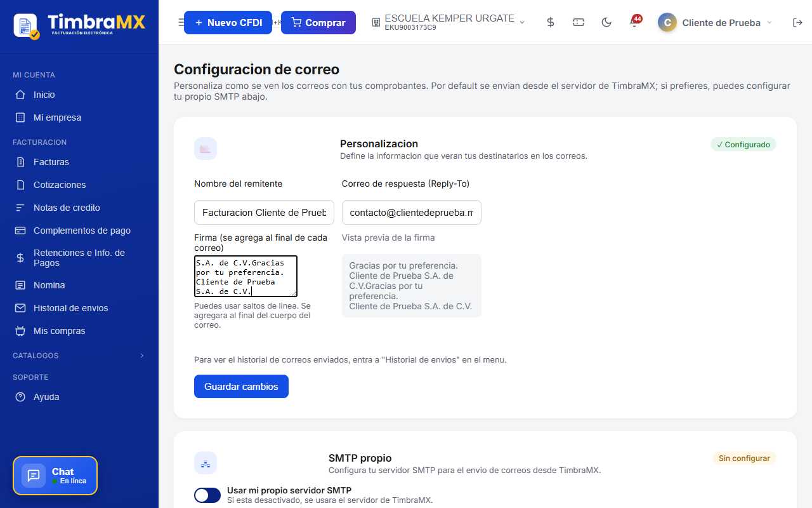Click the Nombre del remitente field
Screen dimensions: 812x508
(264, 213)
